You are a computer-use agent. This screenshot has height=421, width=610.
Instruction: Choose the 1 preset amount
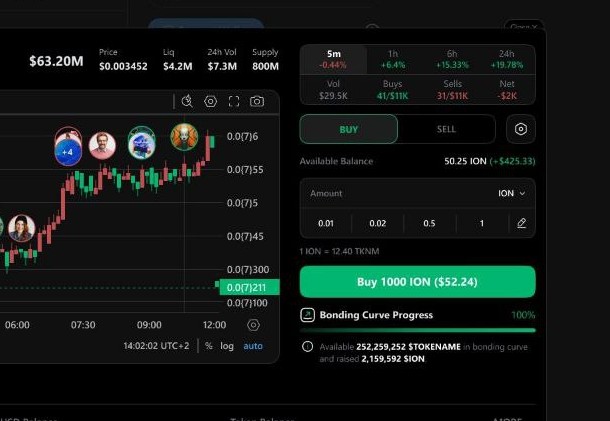tap(482, 223)
